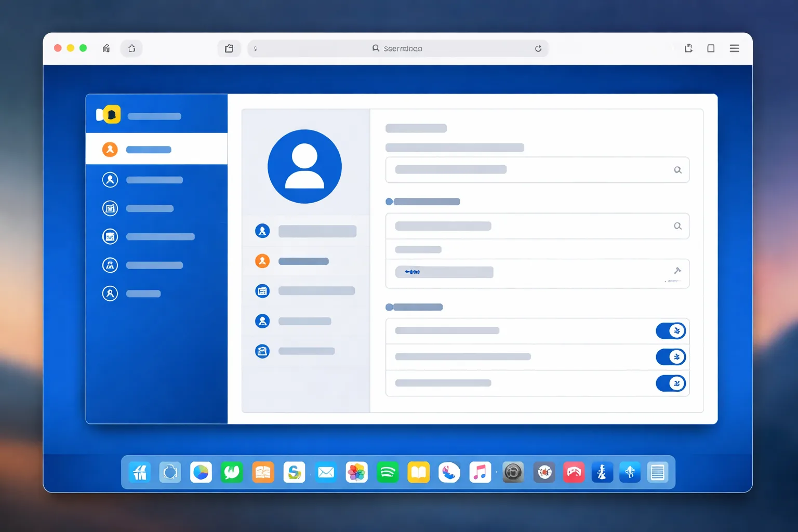Click the magnifier in the second search field
This screenshot has width=798, height=532.
coord(677,226)
